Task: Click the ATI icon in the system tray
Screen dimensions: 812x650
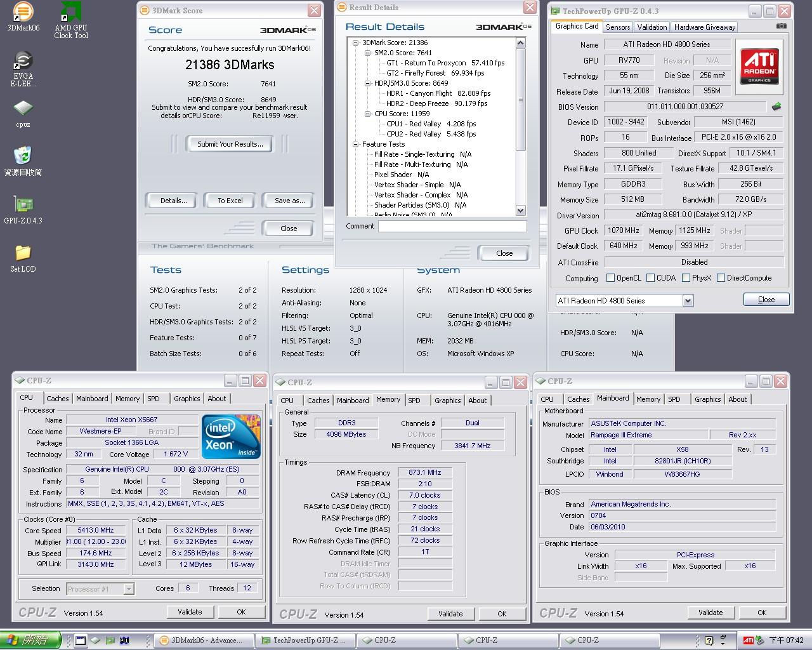Action: [749, 640]
